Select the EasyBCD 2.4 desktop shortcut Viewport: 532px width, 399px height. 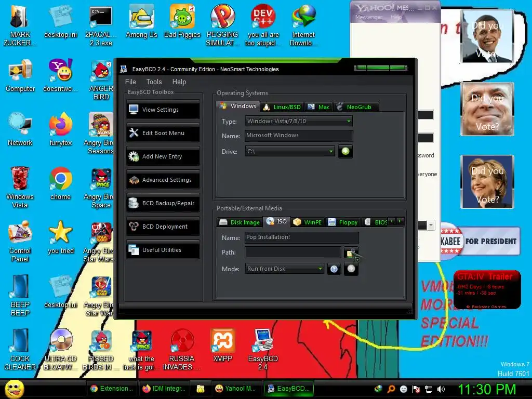coord(263,350)
